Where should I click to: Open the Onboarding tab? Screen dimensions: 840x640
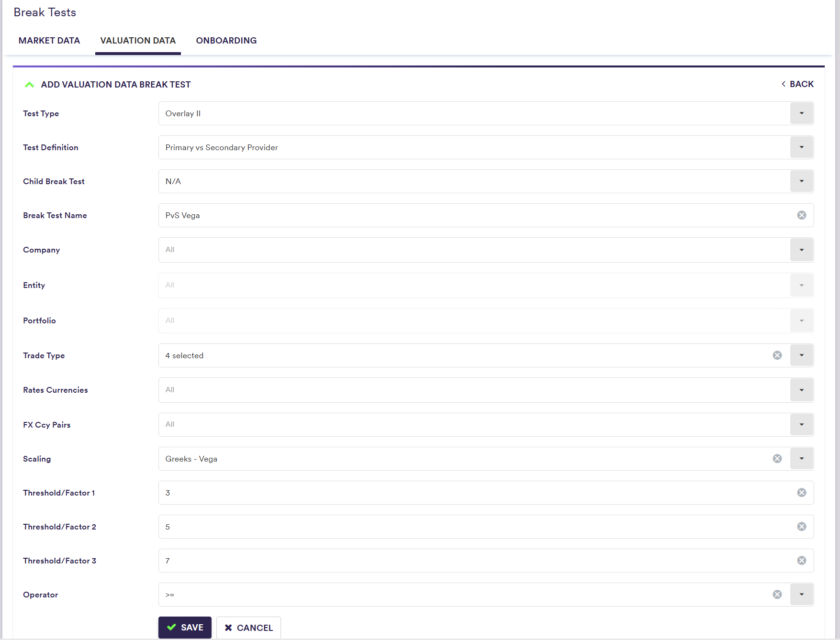point(226,41)
